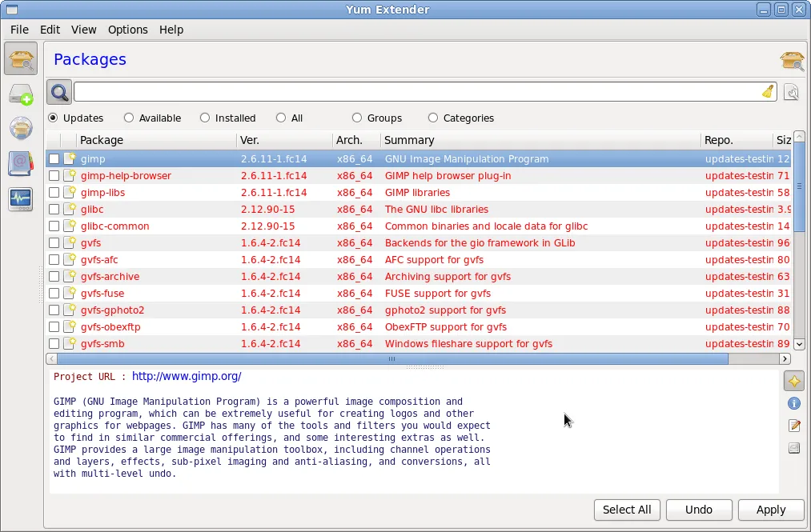
Task: Show the package filelist icon
Action: (793, 448)
